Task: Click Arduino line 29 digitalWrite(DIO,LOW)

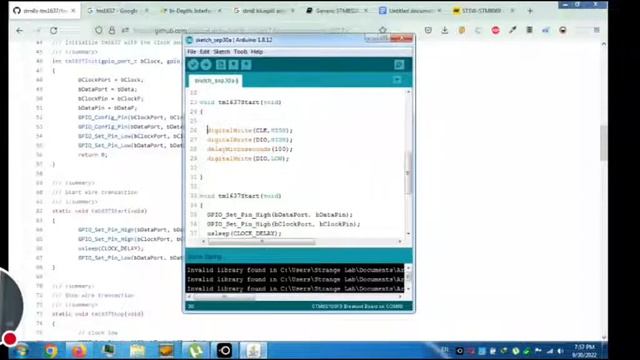Action: 248,158
